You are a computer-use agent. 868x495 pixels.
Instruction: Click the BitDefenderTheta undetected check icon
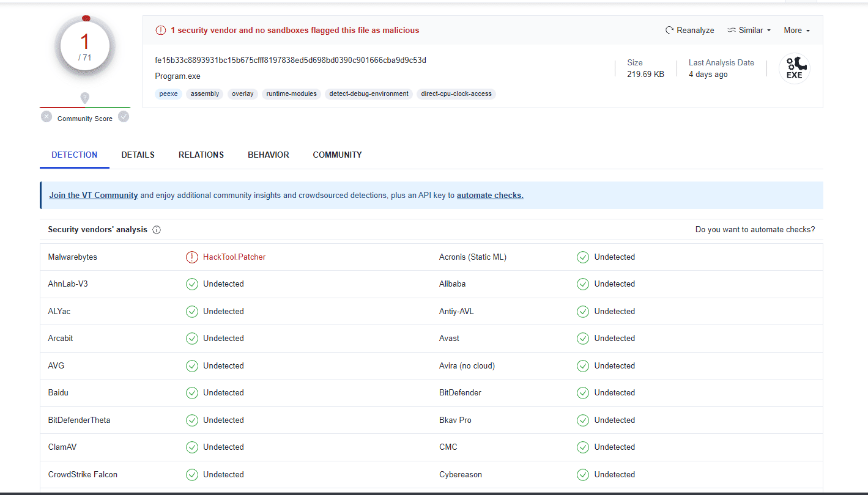192,420
